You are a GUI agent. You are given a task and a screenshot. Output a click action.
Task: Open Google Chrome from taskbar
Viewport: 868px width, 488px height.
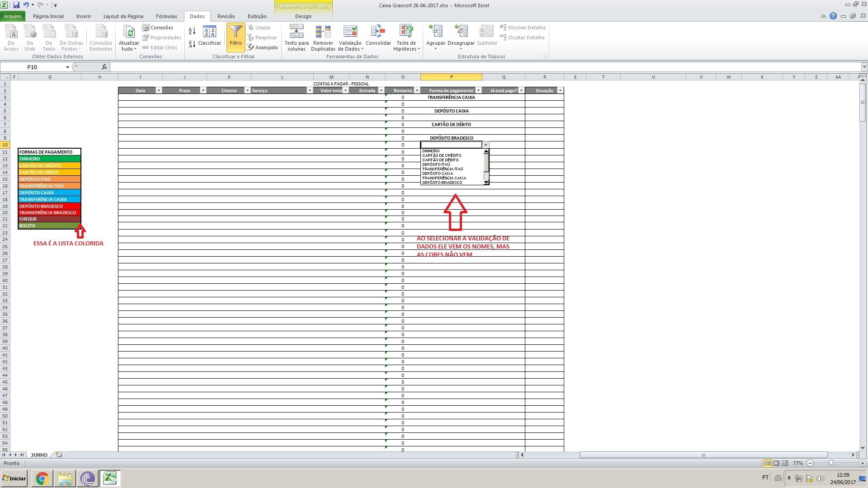pos(42,478)
